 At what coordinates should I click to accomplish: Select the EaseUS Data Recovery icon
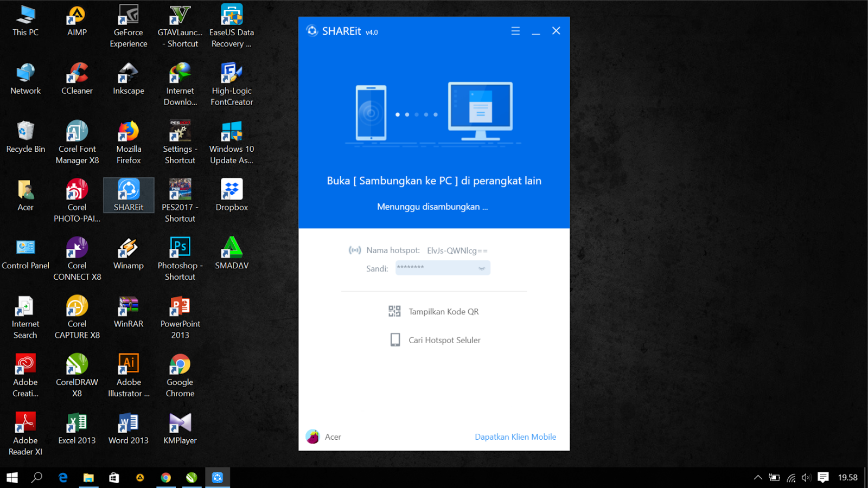(232, 26)
